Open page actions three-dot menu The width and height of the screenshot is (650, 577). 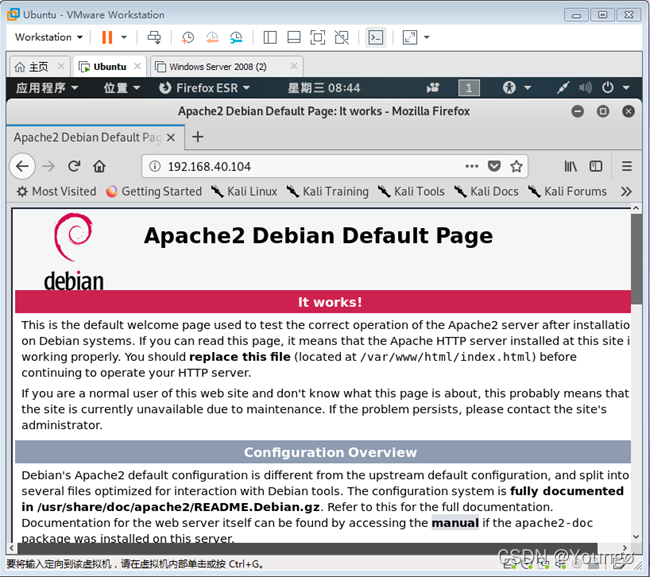pos(472,166)
